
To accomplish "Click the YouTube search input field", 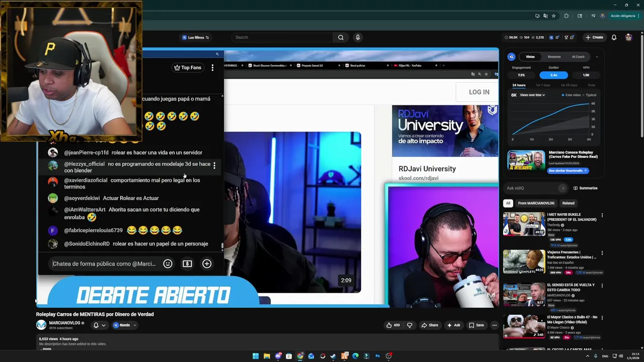I will pyautogui.click(x=282, y=37).
